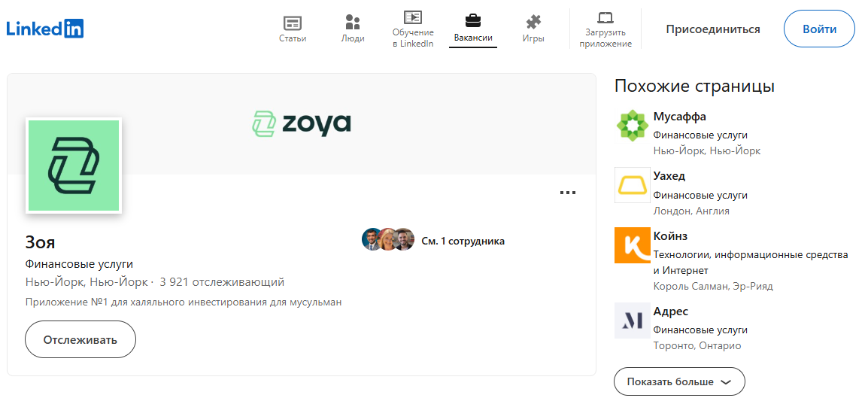Open the three-dot more options menu
Image resolution: width=868 pixels, height=398 pixels.
[567, 193]
